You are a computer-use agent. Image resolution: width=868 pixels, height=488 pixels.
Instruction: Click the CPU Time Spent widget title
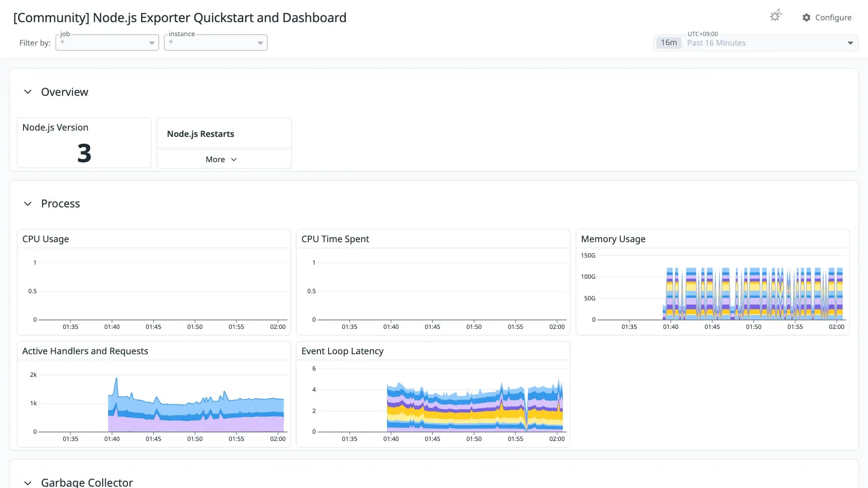[x=335, y=239]
